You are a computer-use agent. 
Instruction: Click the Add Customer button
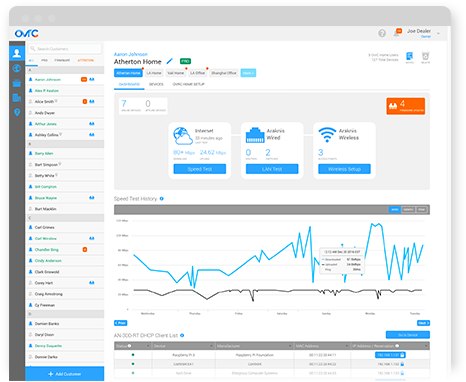coord(65,374)
